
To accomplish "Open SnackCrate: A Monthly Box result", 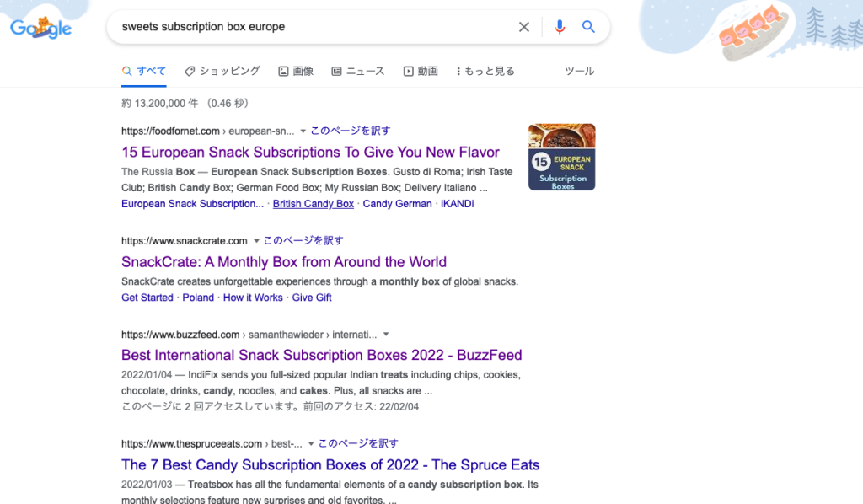I will [284, 262].
